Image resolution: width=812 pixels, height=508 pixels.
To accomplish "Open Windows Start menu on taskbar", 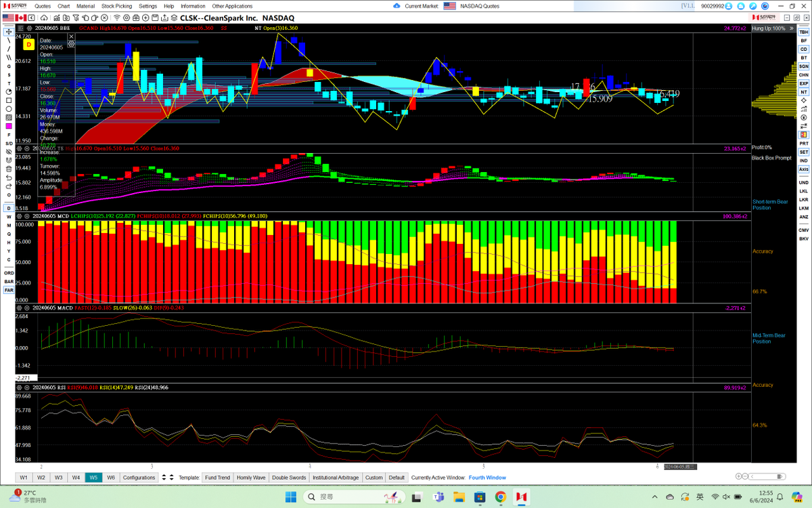I will 291,496.
